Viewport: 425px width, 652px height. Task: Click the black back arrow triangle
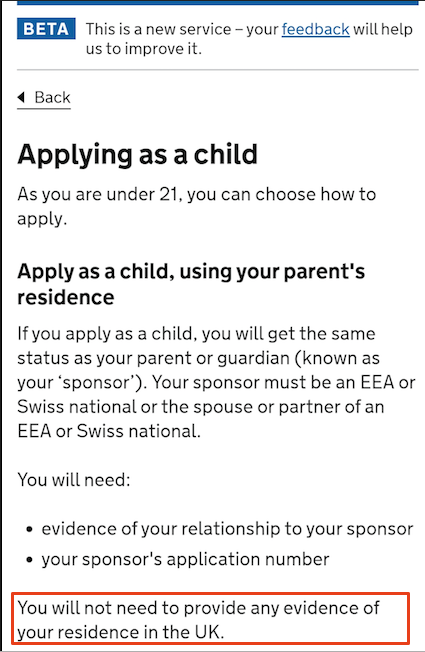21,97
